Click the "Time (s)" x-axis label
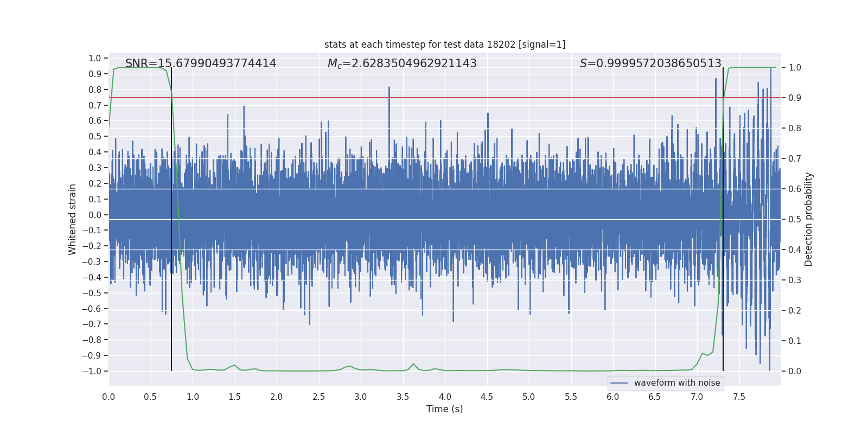868x434 pixels. coord(445,409)
